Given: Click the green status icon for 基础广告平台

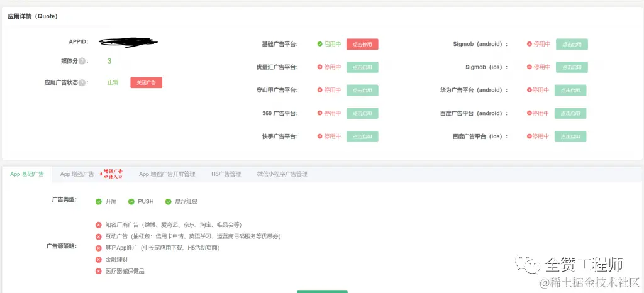Looking at the screenshot, I should [320, 44].
